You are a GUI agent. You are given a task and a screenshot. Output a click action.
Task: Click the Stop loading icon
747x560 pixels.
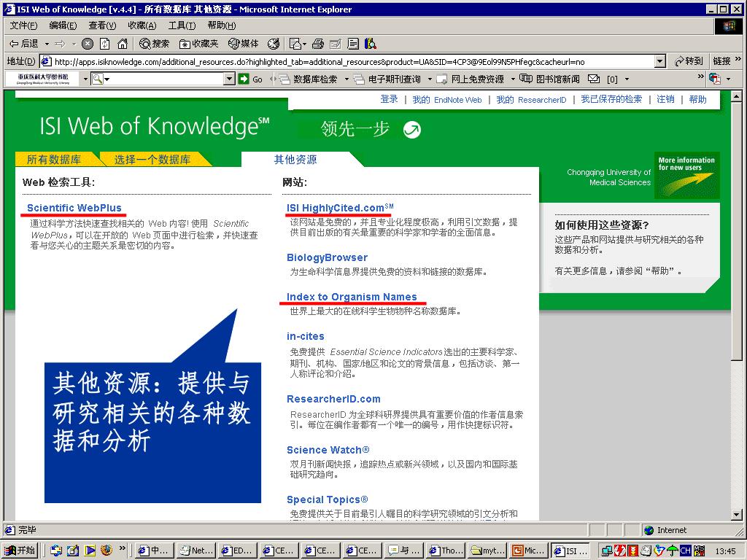pyautogui.click(x=88, y=44)
